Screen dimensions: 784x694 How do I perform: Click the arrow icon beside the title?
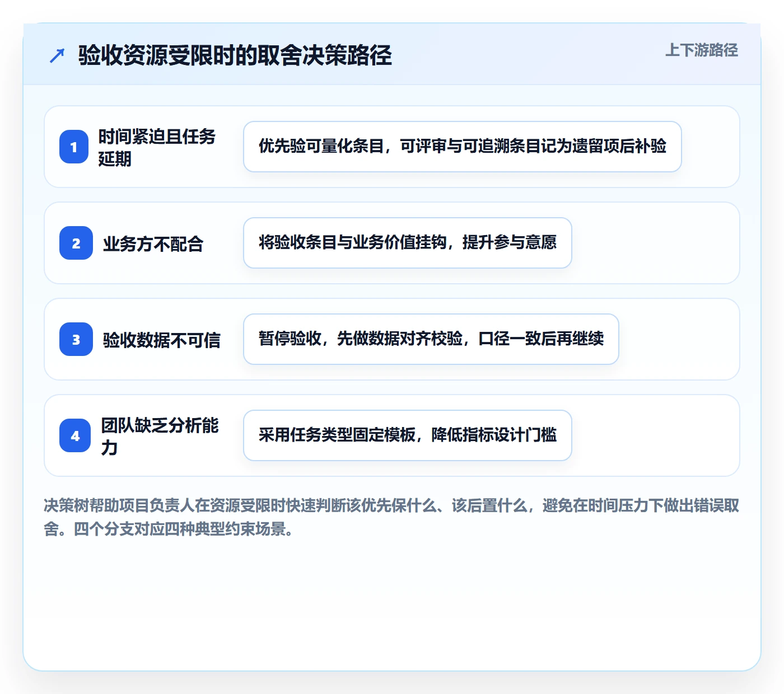57,55
